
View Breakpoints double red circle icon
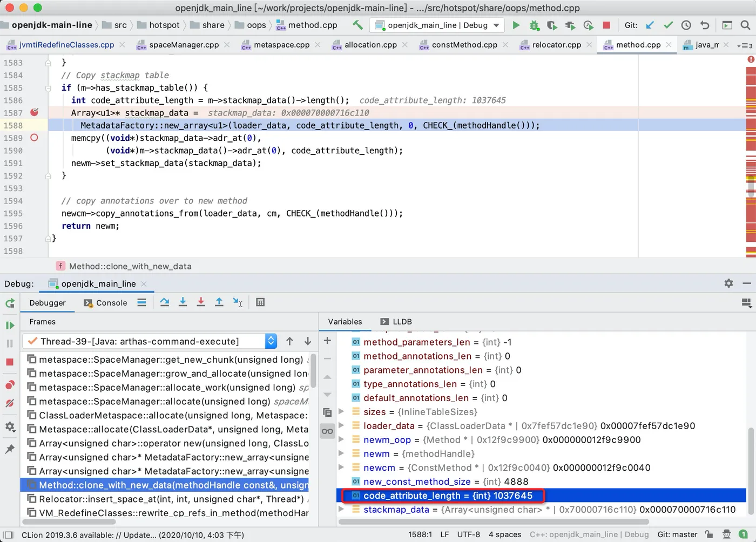coord(10,385)
